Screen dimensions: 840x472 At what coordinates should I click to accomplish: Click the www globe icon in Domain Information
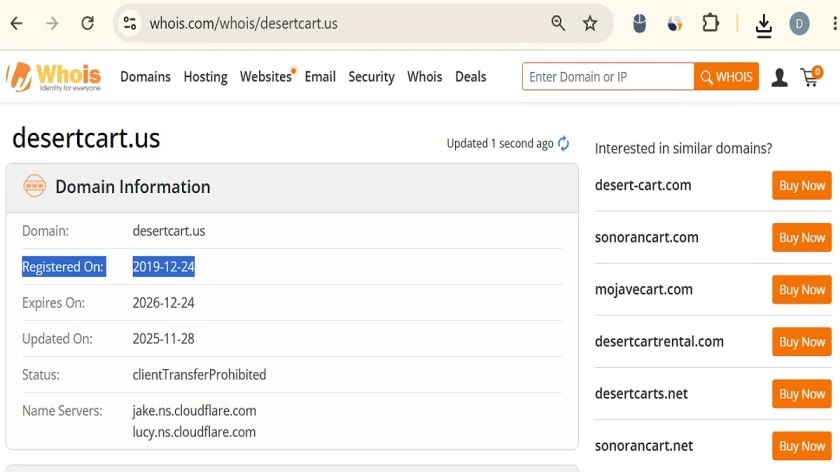(x=34, y=186)
